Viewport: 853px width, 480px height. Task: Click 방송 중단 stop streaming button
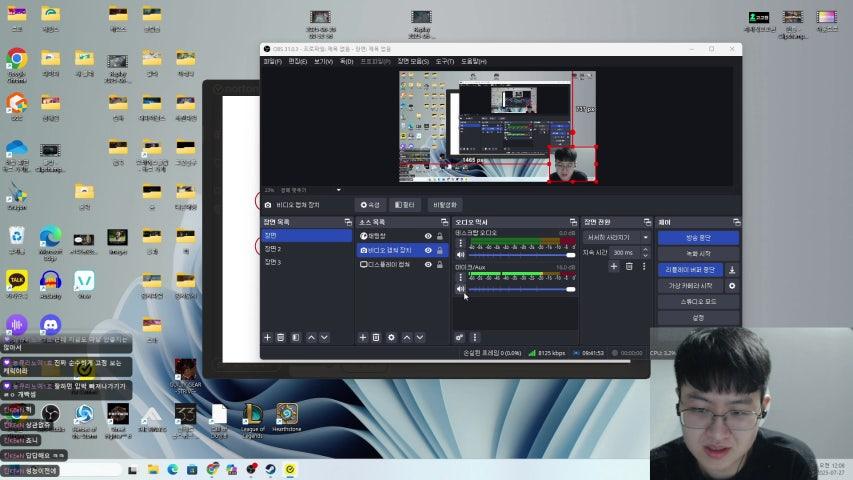click(698, 238)
